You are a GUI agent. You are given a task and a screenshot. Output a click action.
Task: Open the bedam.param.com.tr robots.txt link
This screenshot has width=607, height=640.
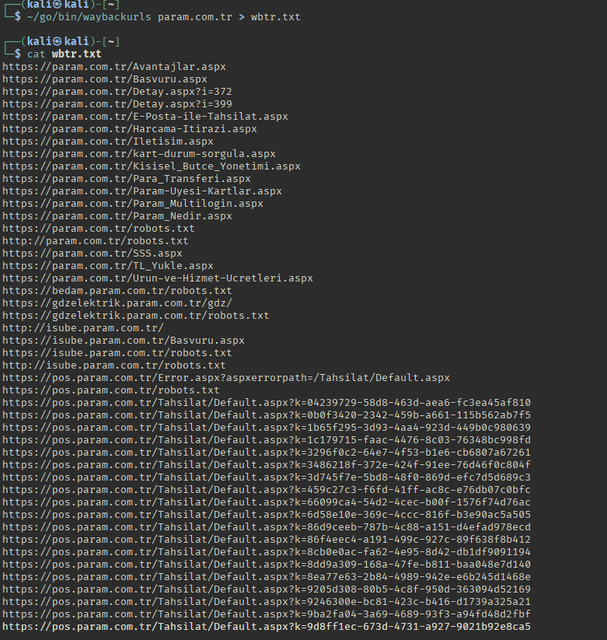pyautogui.click(x=117, y=291)
